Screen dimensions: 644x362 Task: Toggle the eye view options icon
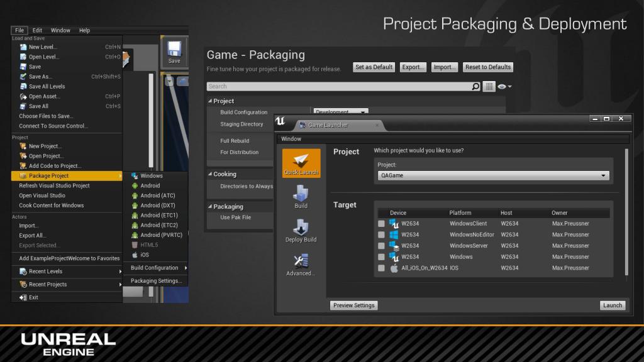[504, 87]
